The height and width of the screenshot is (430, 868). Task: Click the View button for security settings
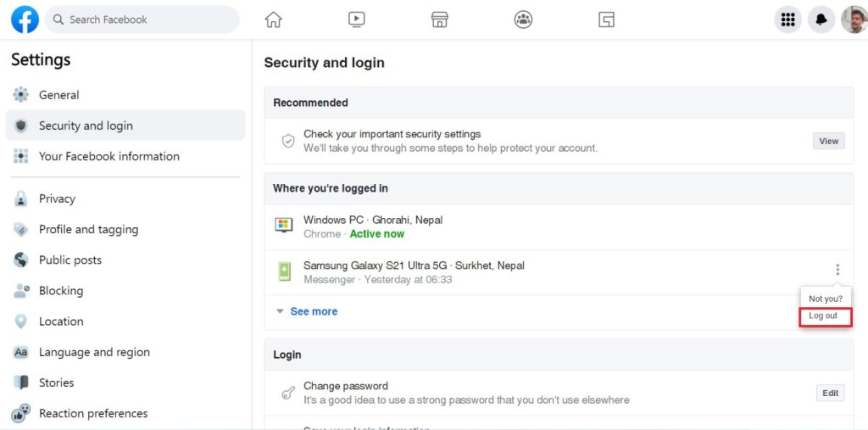[829, 141]
